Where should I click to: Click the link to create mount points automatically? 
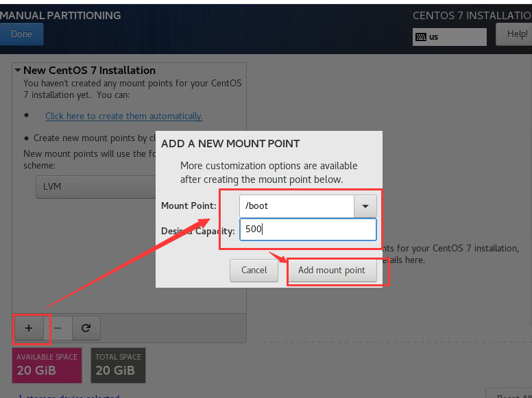point(123,116)
